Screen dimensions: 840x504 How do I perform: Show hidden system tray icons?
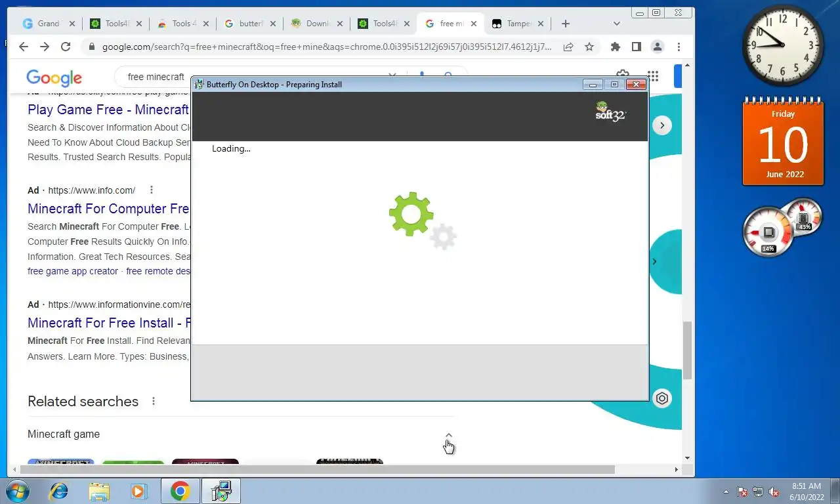click(x=726, y=492)
